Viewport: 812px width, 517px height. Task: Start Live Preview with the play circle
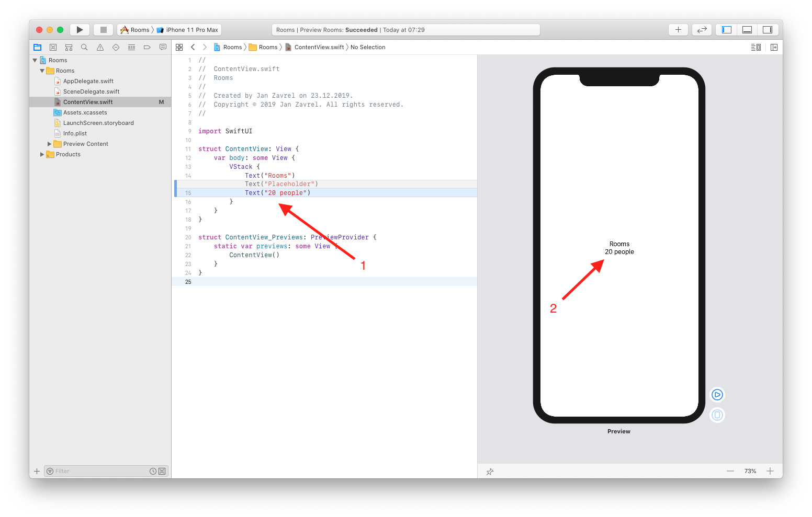coord(717,395)
